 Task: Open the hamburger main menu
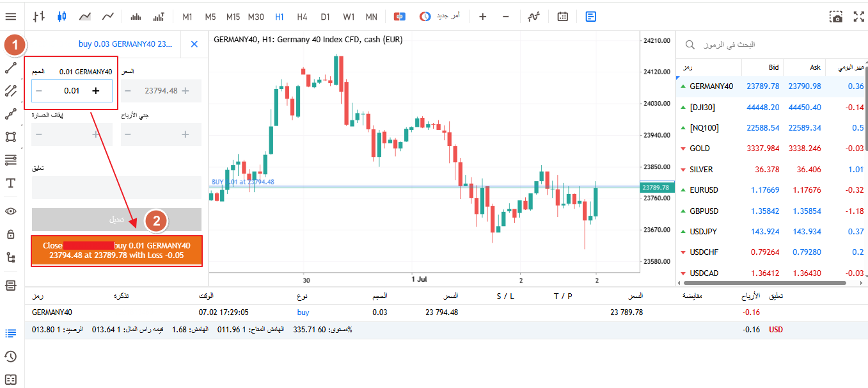tap(11, 16)
